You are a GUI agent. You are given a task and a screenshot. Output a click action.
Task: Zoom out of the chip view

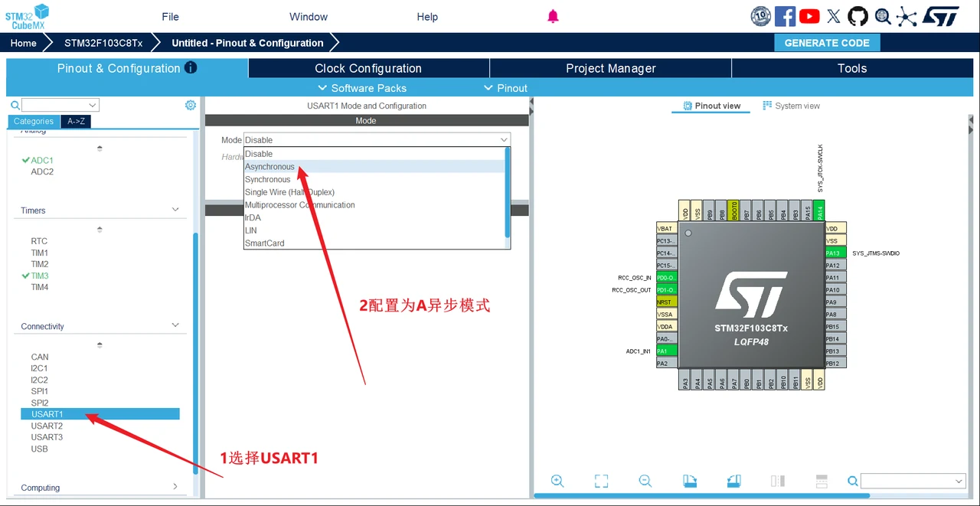(x=645, y=481)
